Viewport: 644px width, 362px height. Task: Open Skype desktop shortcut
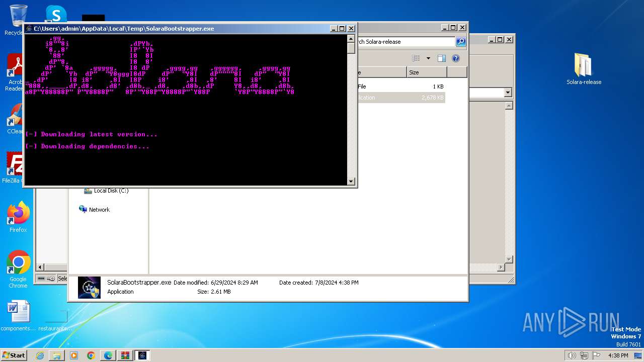[56, 14]
